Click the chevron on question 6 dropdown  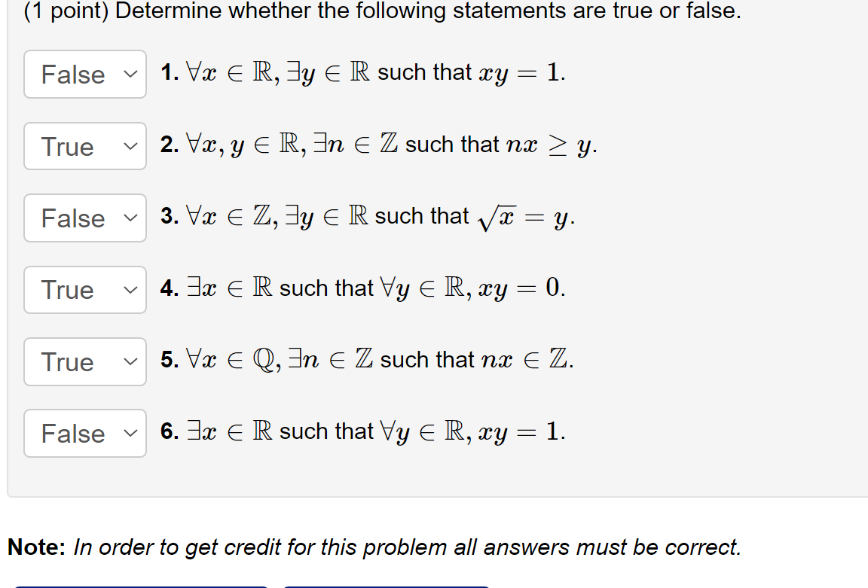[x=129, y=433]
